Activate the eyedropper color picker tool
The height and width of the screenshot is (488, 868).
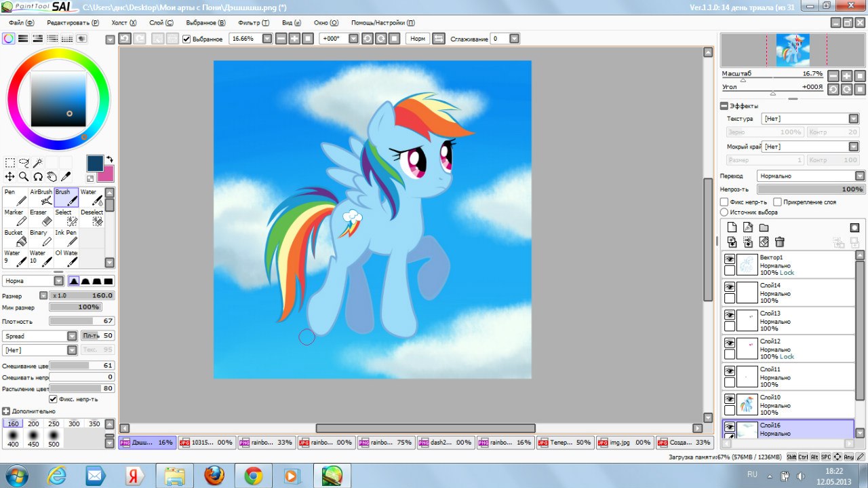(x=66, y=176)
